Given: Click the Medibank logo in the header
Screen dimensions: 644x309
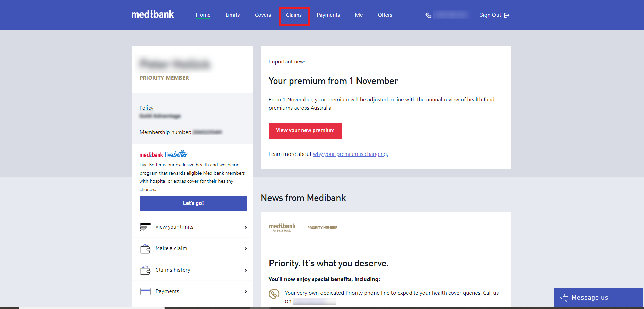Looking at the screenshot, I should (x=152, y=14).
